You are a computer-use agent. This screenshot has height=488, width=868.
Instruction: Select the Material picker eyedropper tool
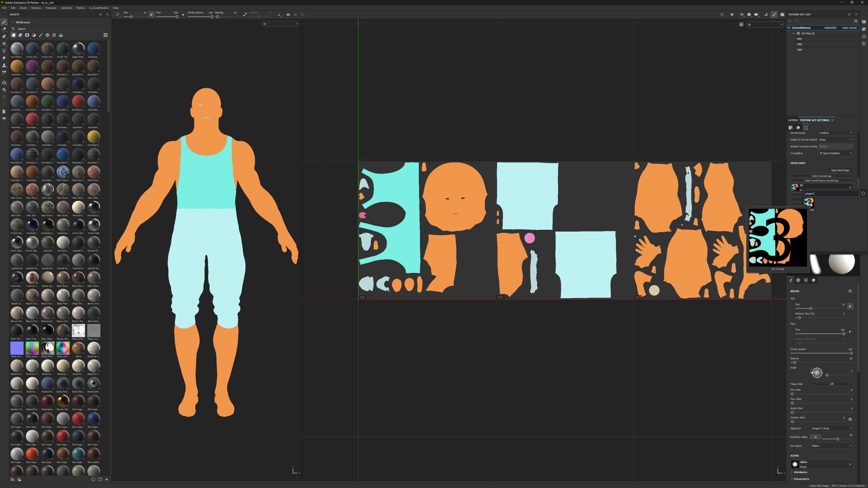4,73
